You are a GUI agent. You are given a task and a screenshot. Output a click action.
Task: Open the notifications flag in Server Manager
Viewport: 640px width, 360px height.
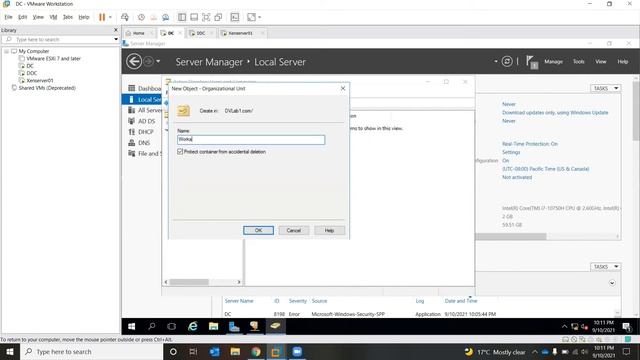point(532,62)
